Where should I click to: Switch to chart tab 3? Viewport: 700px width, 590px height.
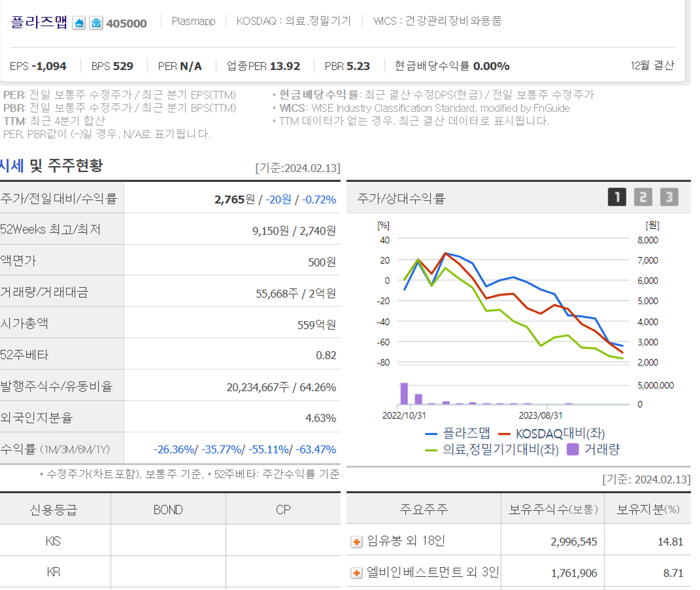click(669, 197)
